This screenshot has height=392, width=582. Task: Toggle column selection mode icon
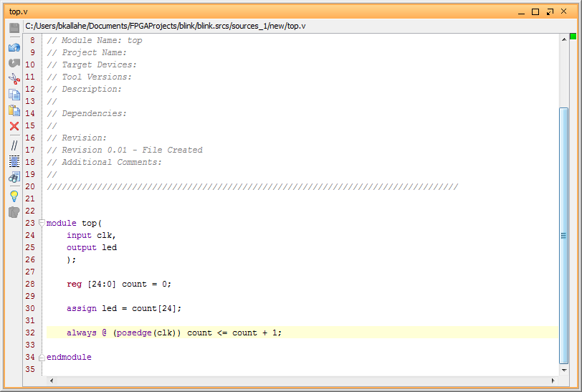[14, 161]
